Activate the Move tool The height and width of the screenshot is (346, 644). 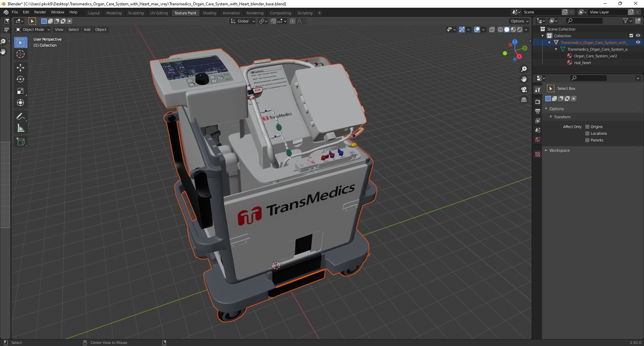[20, 67]
